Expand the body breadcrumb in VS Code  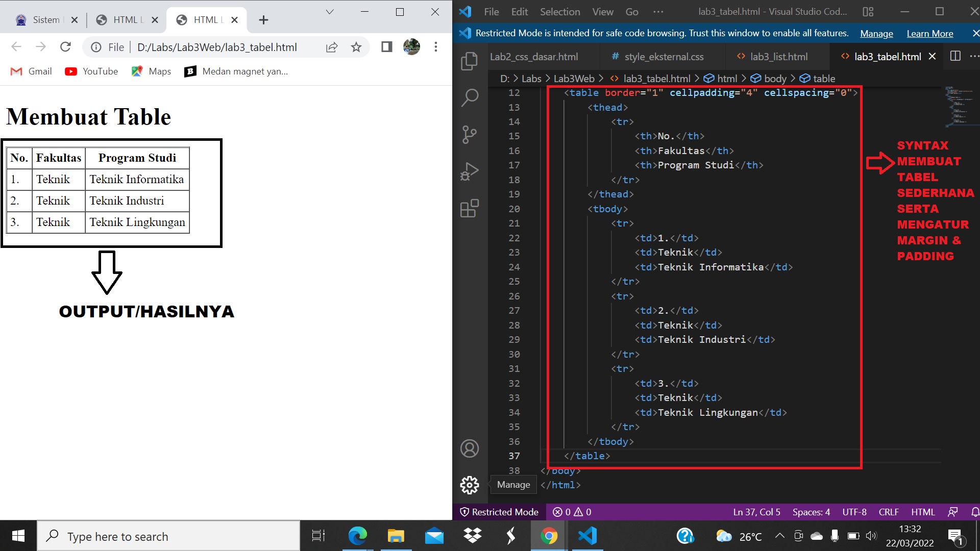click(774, 79)
